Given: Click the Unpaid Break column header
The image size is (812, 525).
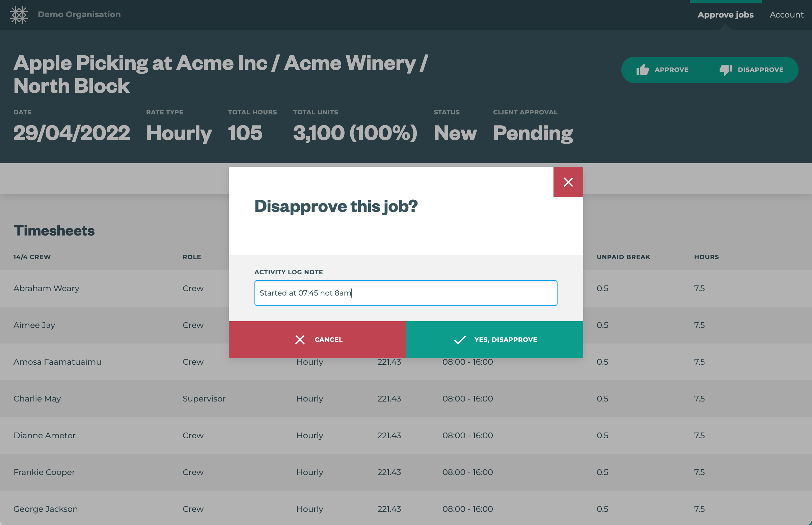Looking at the screenshot, I should tap(623, 257).
